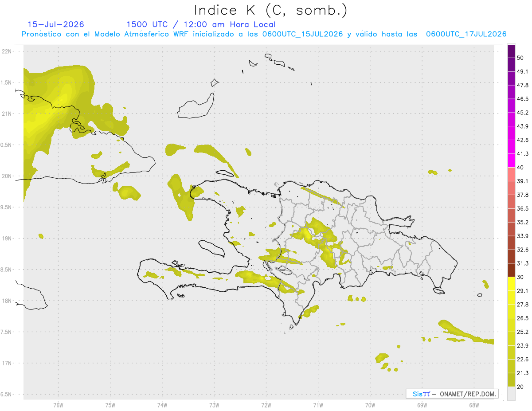This screenshot has height=411, width=532.
Task: Click the '15-Jul-2026' date label
Action: tap(56, 24)
